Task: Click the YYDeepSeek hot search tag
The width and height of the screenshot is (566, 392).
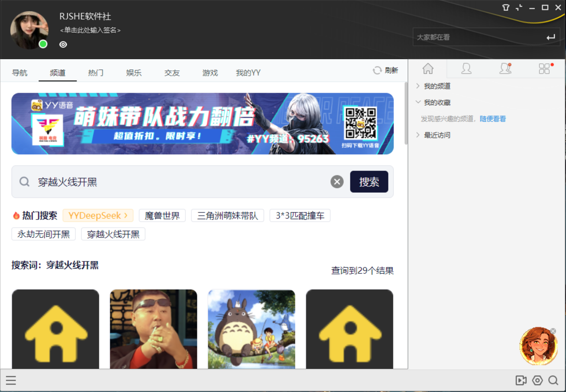Action: (98, 216)
